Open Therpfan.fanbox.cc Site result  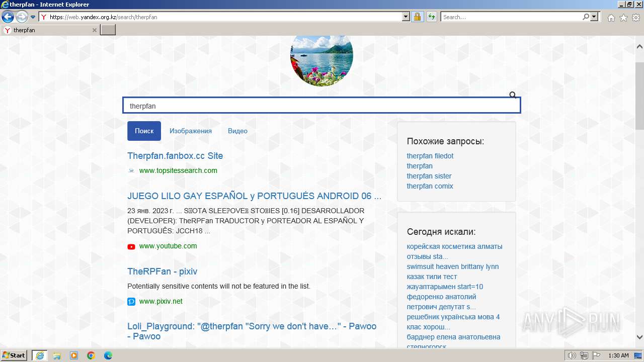tap(175, 156)
